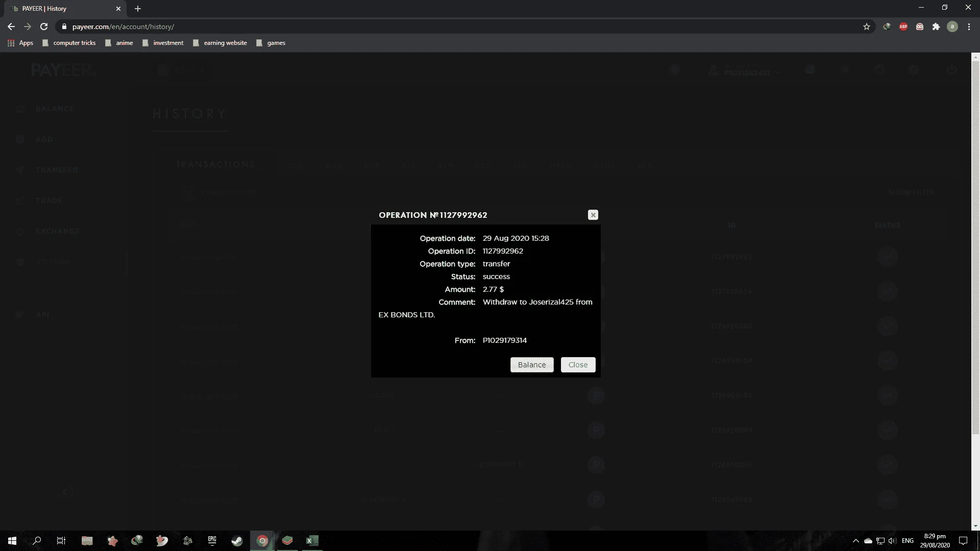
Task: Click the dimmed table ID 1127130354
Action: 731,291
